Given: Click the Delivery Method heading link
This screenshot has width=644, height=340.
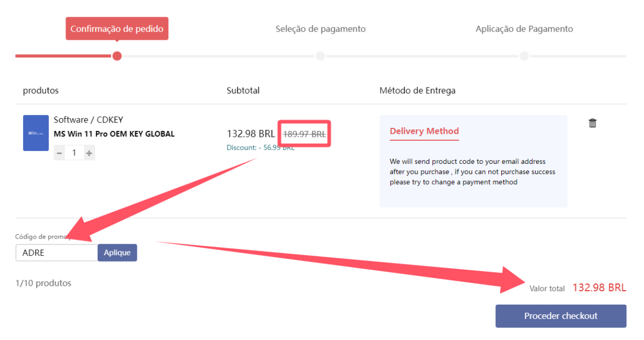Looking at the screenshot, I should 424,131.
